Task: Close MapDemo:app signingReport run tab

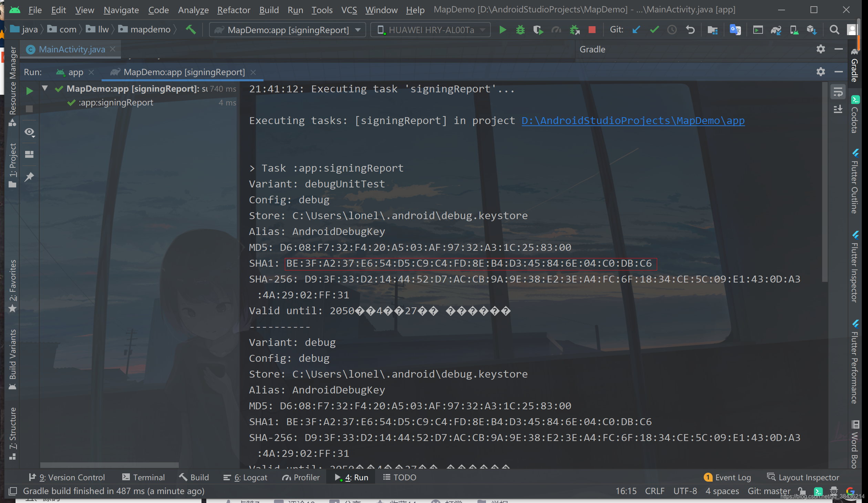Action: [253, 72]
